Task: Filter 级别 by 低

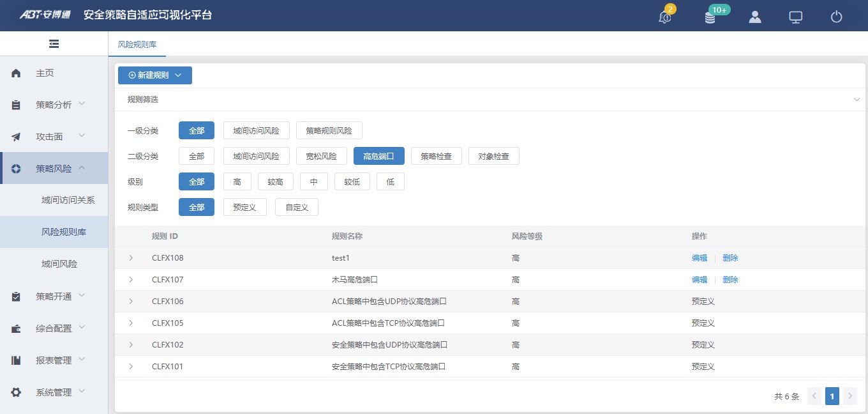Action: coord(391,181)
